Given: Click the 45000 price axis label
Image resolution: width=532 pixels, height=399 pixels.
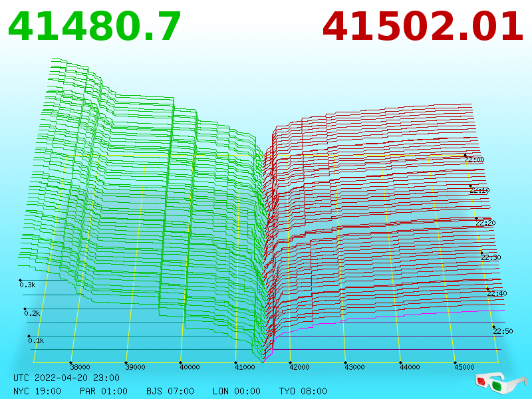Looking at the screenshot, I should click(x=464, y=367).
